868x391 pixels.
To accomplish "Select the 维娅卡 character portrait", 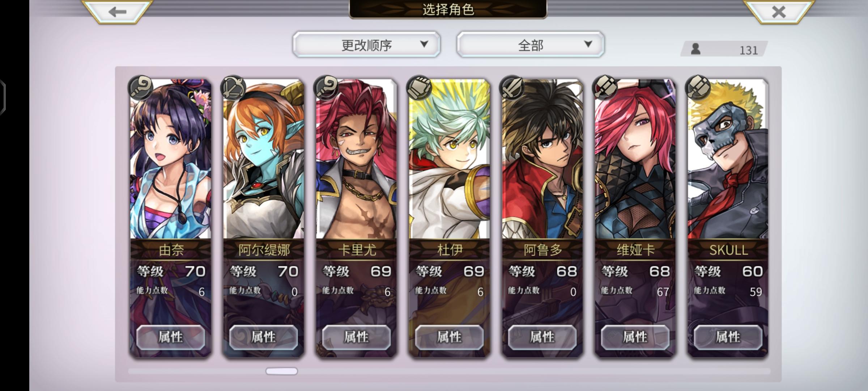I will point(635,159).
